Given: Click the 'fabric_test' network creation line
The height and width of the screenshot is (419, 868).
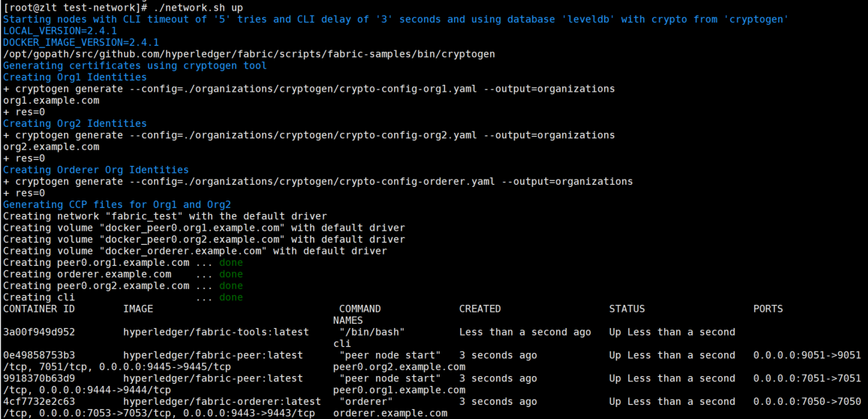Looking at the screenshot, I should click(165, 216).
